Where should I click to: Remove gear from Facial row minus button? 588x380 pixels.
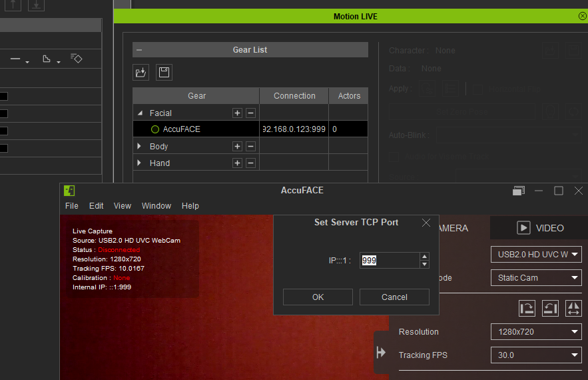251,113
